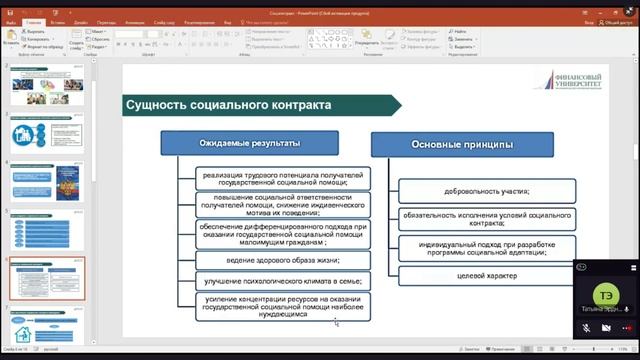Click the Comments (Примечания) status bar button

500,349
